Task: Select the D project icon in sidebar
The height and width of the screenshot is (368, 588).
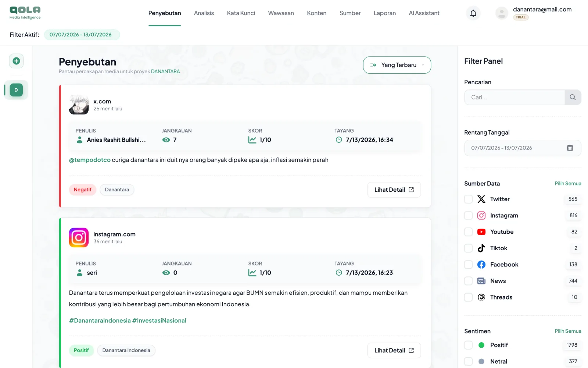Action: coord(16,90)
